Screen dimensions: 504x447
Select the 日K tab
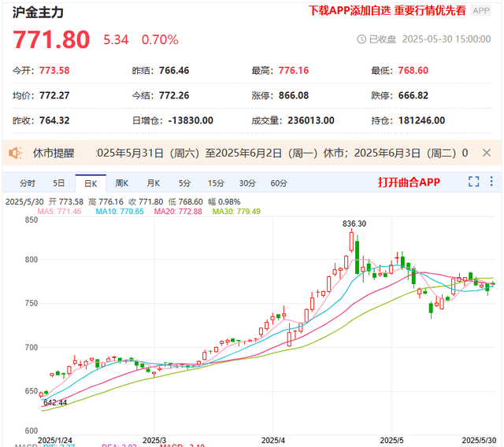point(91,183)
